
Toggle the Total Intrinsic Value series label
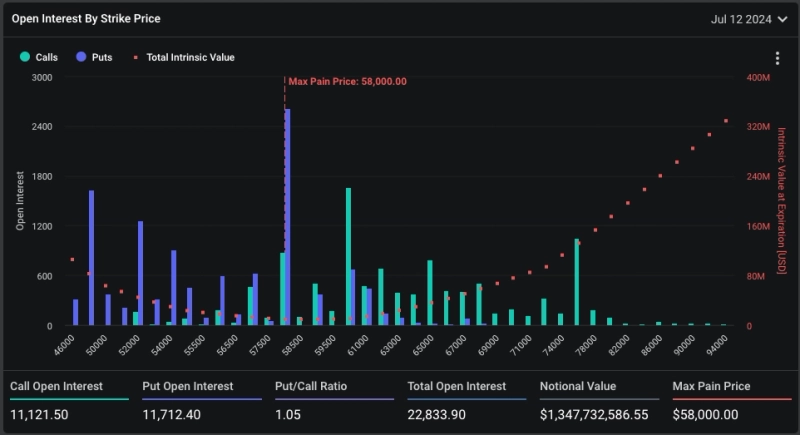tap(190, 58)
